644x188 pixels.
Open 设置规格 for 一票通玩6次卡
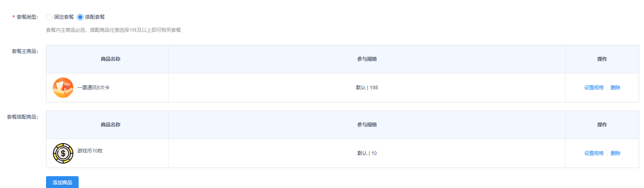(x=594, y=88)
